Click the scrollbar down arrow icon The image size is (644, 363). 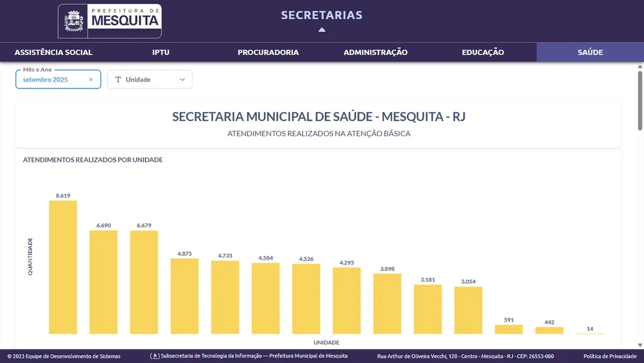[640, 344]
